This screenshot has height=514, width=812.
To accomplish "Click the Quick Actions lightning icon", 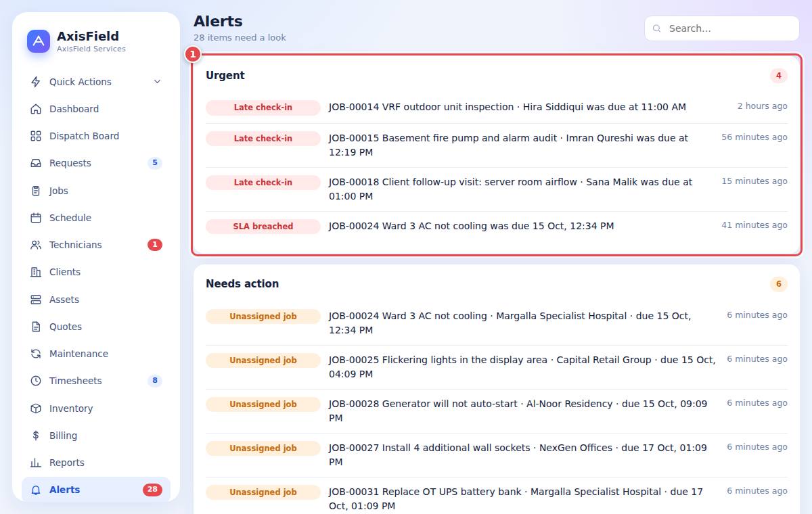I will coord(36,82).
